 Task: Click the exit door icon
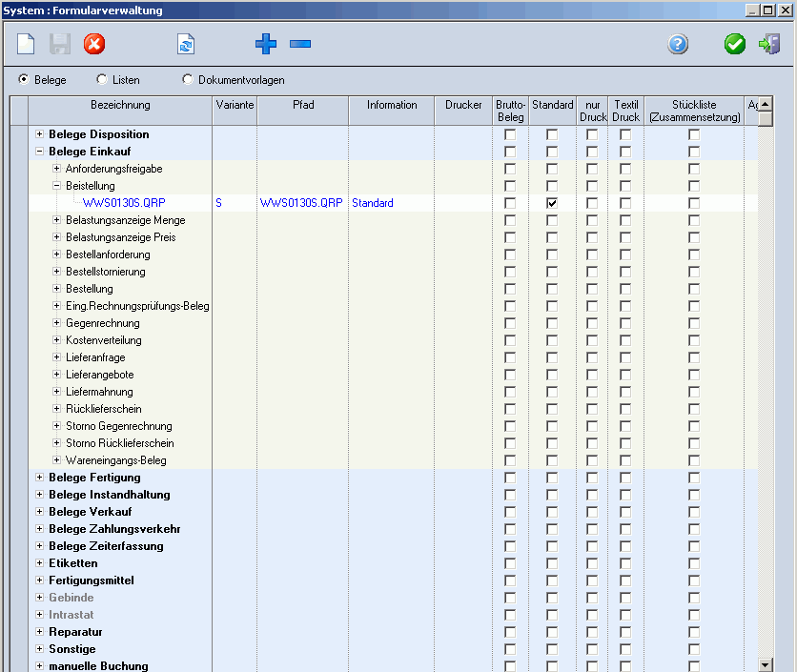[769, 44]
